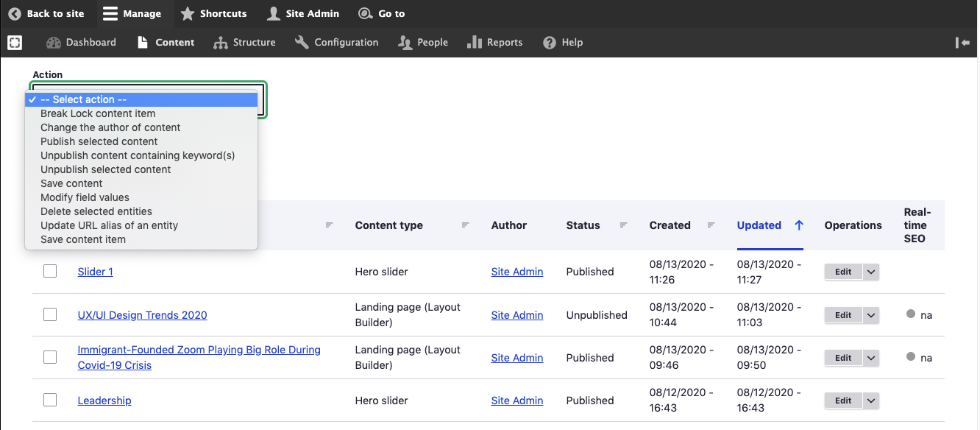The image size is (980, 430).
Task: Choose Publish selected content from the action list
Action: pyautogui.click(x=99, y=141)
